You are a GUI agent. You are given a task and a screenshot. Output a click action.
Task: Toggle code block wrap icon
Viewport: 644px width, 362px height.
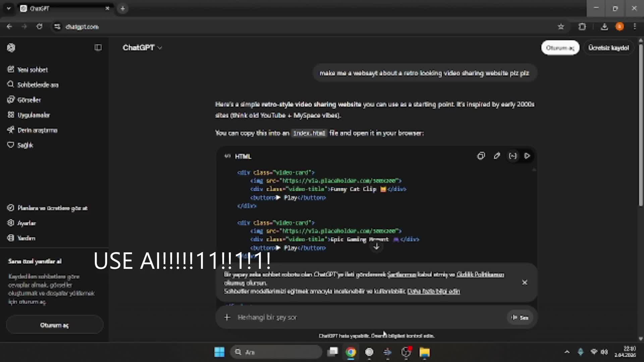coord(513,156)
